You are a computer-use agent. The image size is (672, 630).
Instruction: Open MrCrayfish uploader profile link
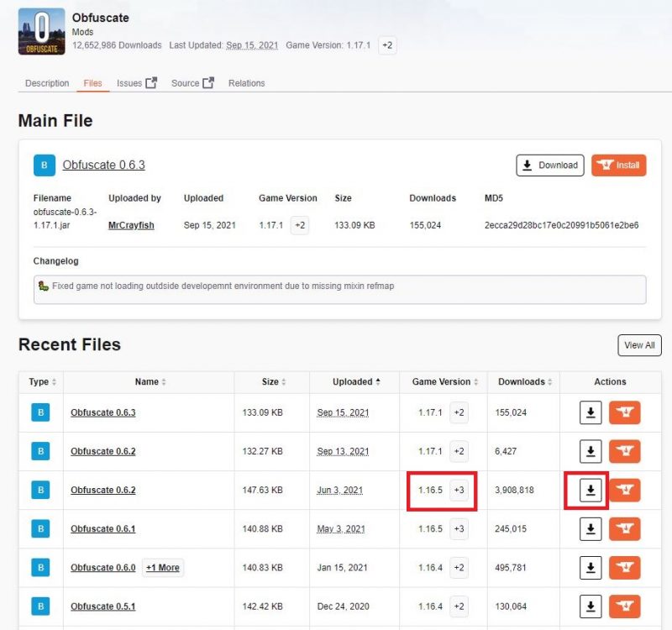click(131, 225)
